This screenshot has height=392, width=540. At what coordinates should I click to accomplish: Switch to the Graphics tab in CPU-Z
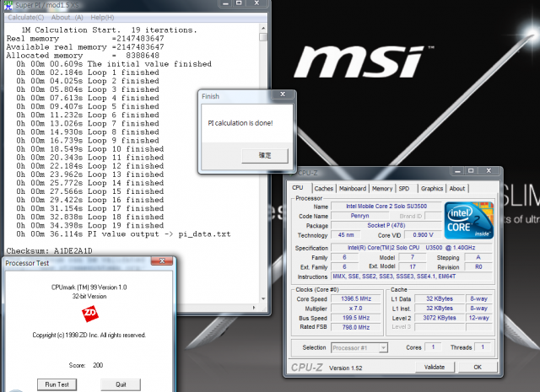click(432, 189)
